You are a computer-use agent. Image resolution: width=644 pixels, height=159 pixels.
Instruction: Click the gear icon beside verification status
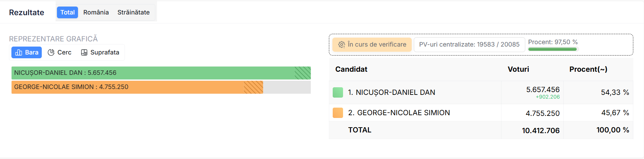[342, 44]
